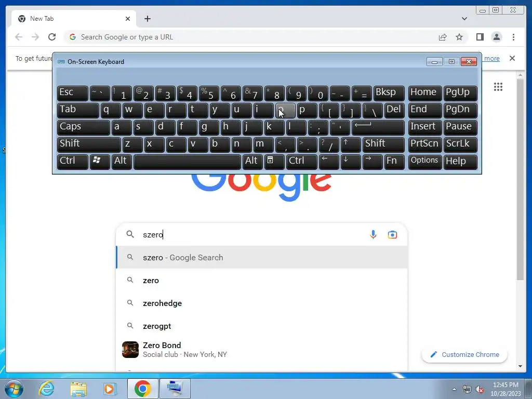Go forward in Chrome navigation

coord(35,37)
